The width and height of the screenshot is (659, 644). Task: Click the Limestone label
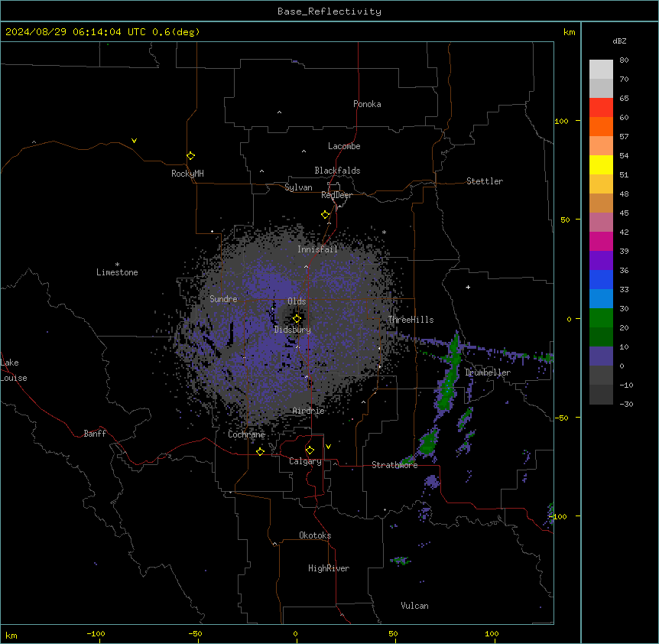[x=117, y=272]
